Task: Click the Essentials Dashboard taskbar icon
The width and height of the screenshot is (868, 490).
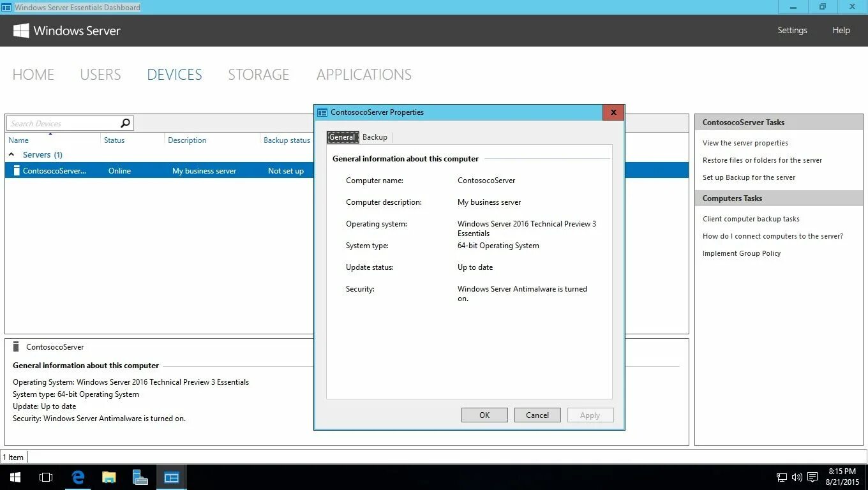Action: click(x=172, y=477)
